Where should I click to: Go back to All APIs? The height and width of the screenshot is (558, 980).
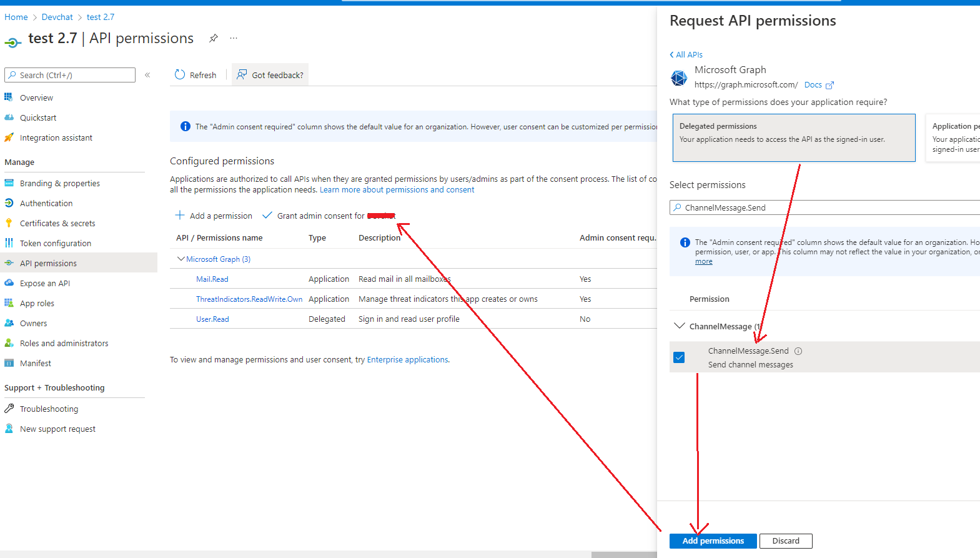[x=686, y=54]
